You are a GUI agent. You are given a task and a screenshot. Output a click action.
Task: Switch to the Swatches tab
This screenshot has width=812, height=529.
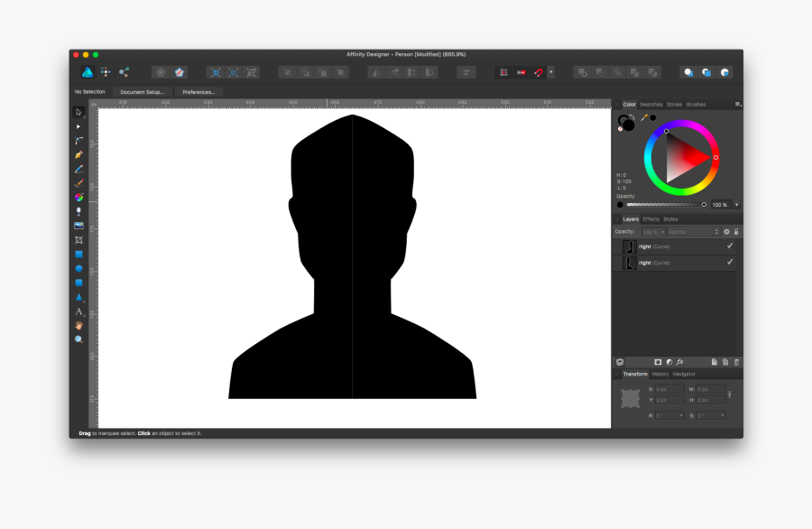[651, 104]
